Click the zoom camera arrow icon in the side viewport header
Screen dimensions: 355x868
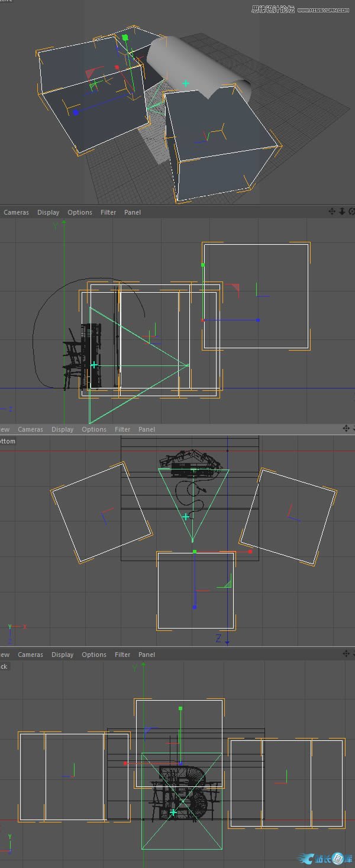341,212
